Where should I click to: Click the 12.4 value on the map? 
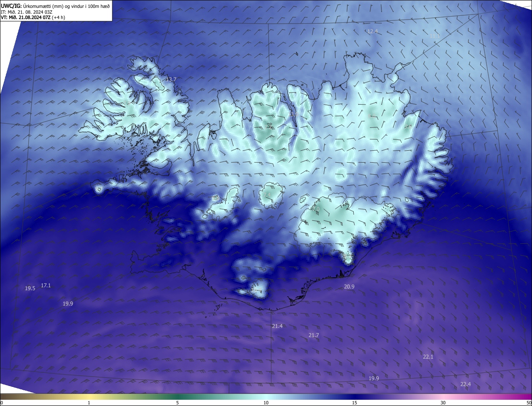tap(372, 32)
